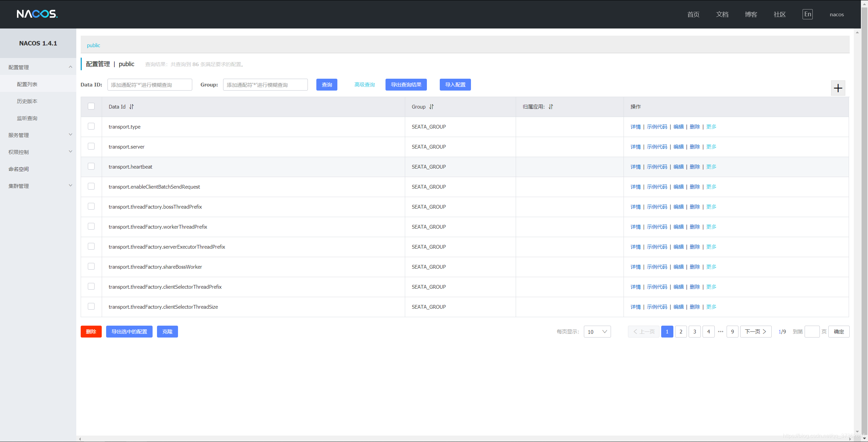Screen dimensions: 868x442
Task: Open 更多 menu for shareBossWorker row
Action: pos(711,267)
